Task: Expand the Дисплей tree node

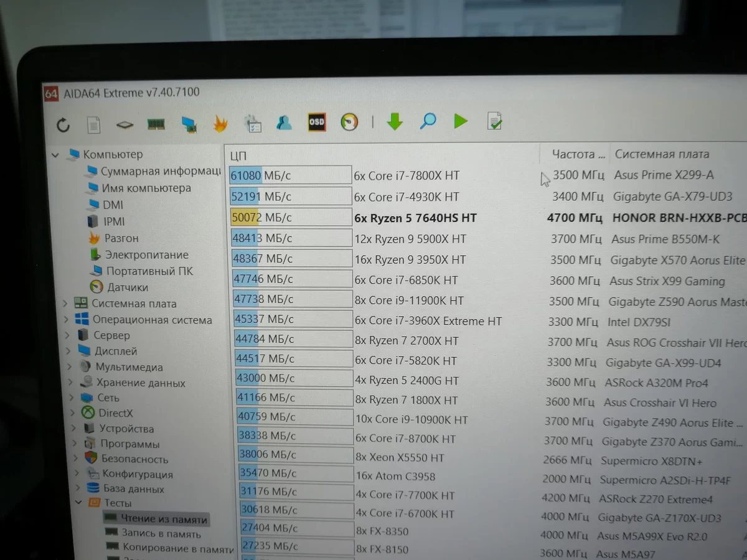Action: pos(67,352)
